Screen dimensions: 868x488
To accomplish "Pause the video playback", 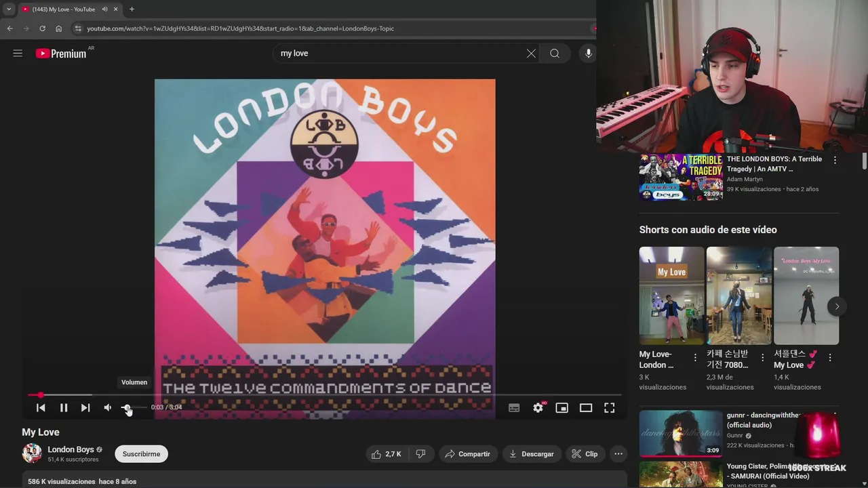I will [x=64, y=407].
